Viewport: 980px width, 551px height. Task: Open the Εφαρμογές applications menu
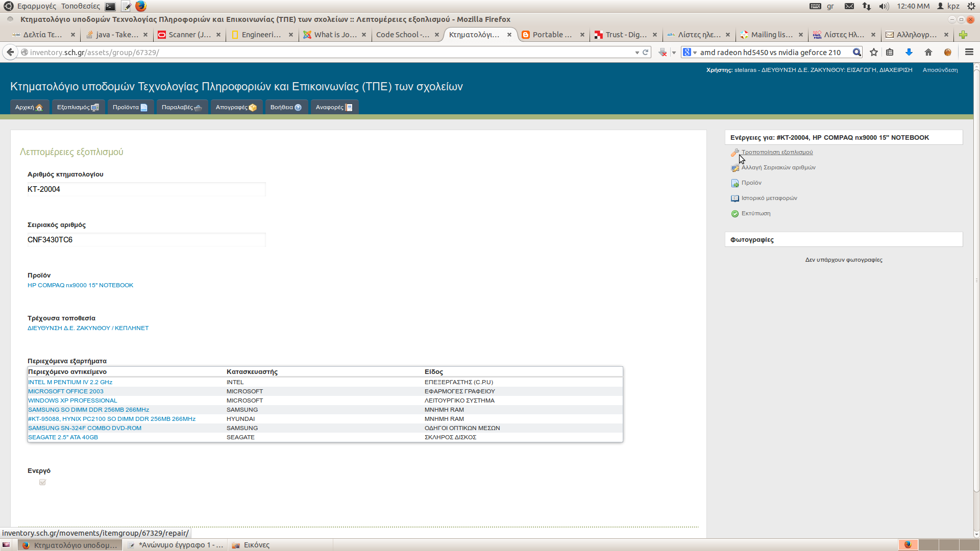(37, 6)
